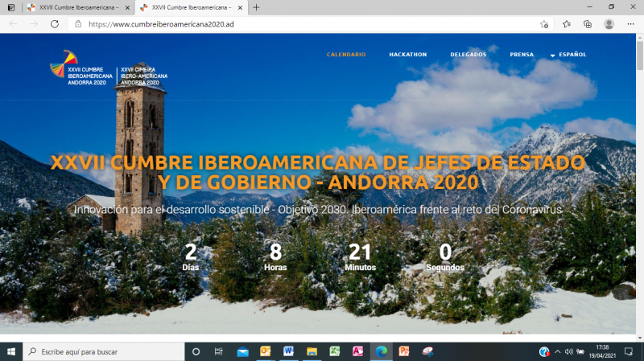Launch Word from the taskbar
644x361 pixels.
pos(288,351)
